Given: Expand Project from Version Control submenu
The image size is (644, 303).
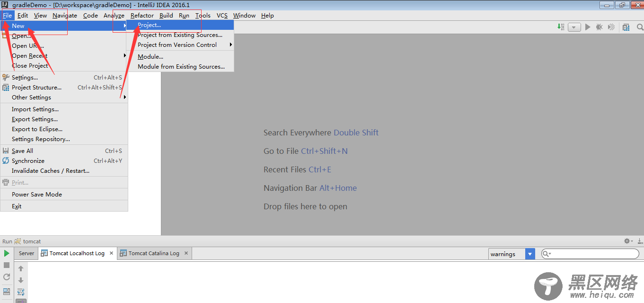Looking at the screenshot, I should coord(231,45).
